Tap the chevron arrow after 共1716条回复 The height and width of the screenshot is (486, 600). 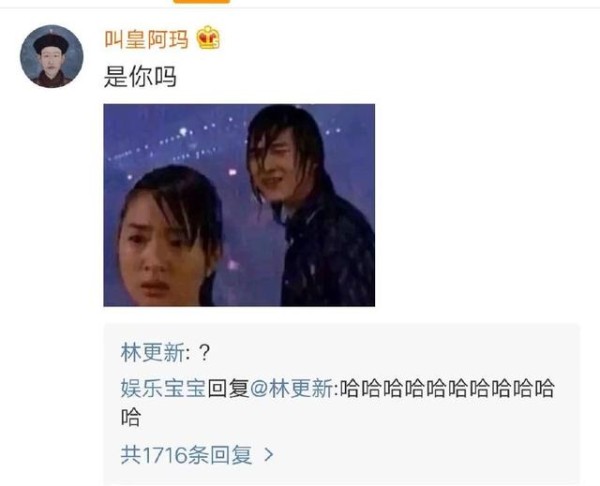[x=269, y=454]
